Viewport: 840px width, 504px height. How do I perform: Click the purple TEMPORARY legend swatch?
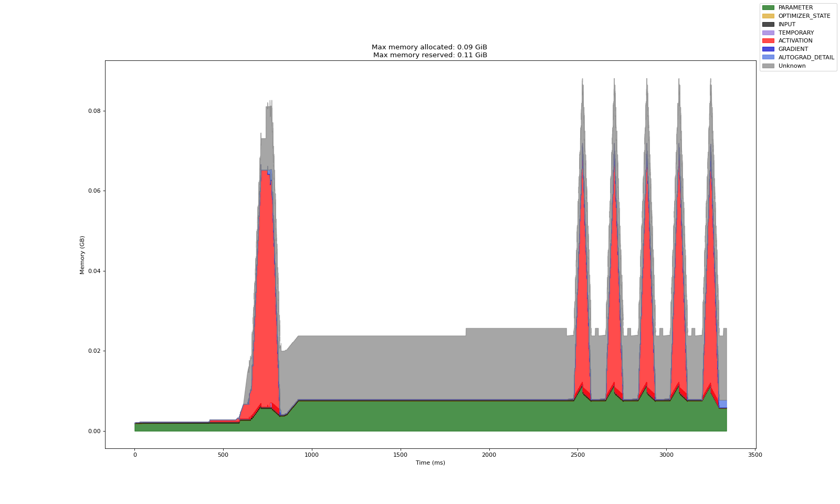point(768,33)
